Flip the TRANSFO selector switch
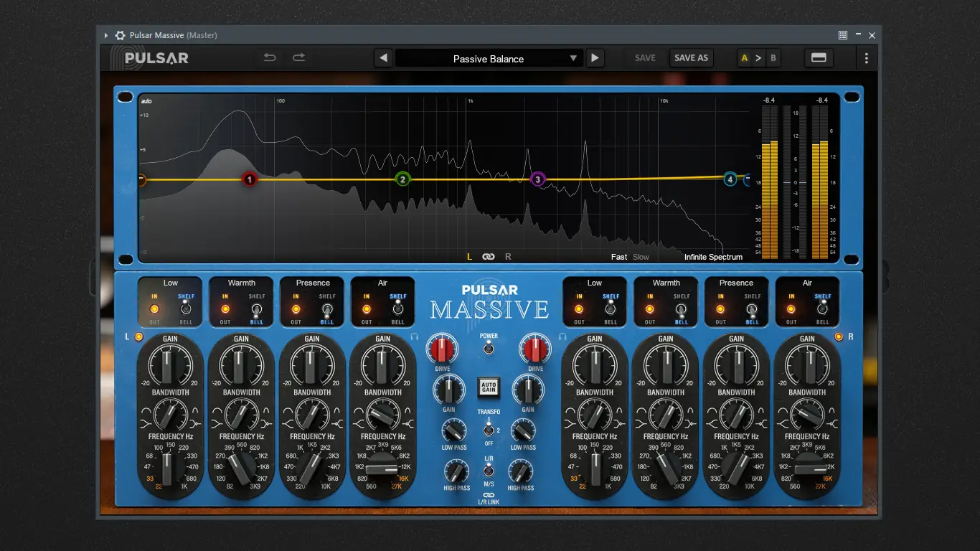 tap(489, 430)
